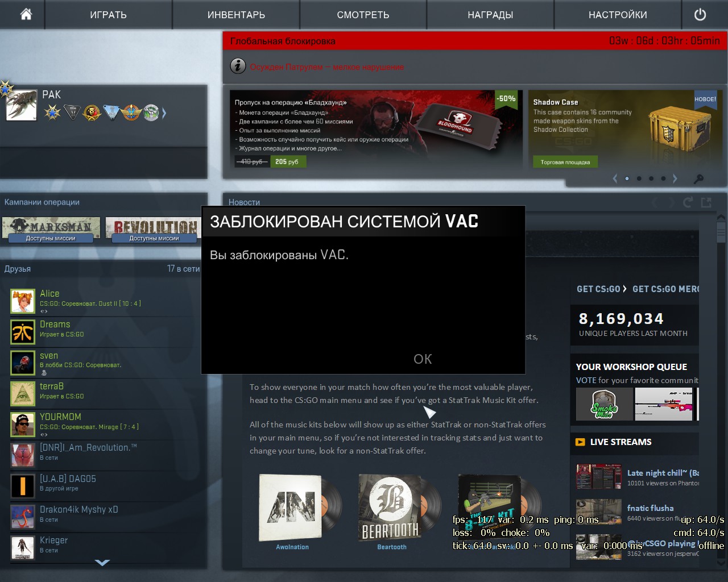The width and height of the screenshot is (728, 582).
Task: Show the previous store banner
Action: click(615, 178)
